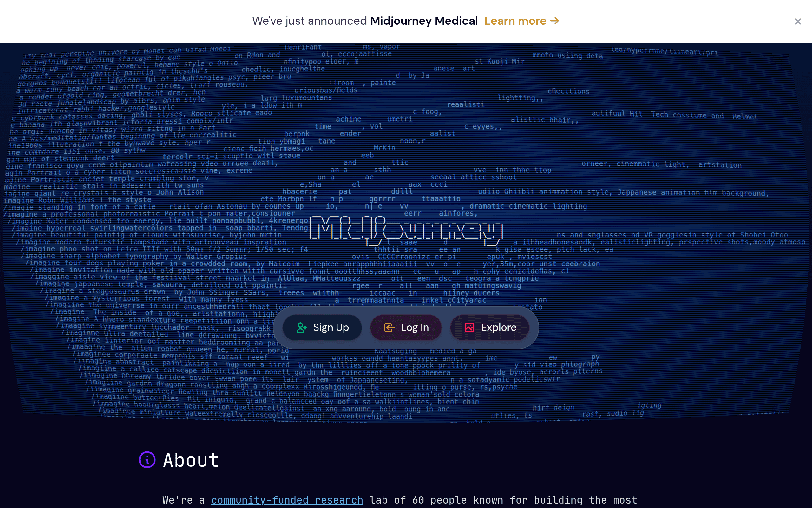The width and height of the screenshot is (812, 508).
Task: Click the orange log-in arrow icon
Action: (x=389, y=328)
